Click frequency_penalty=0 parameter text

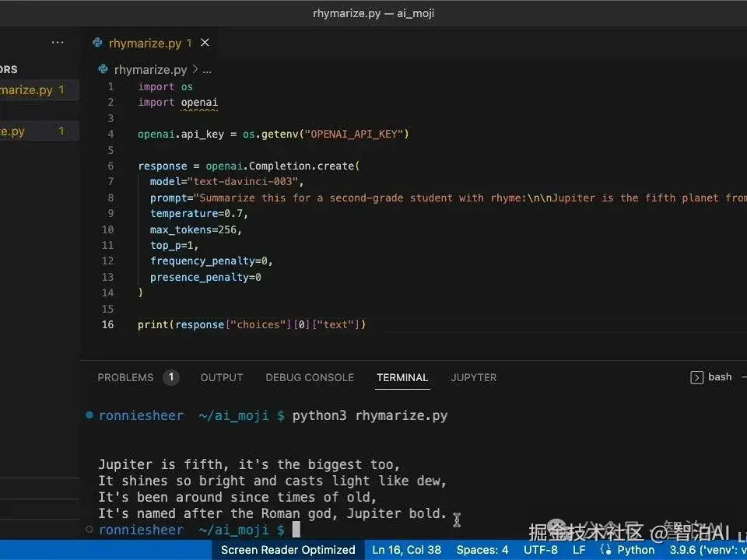tap(211, 261)
